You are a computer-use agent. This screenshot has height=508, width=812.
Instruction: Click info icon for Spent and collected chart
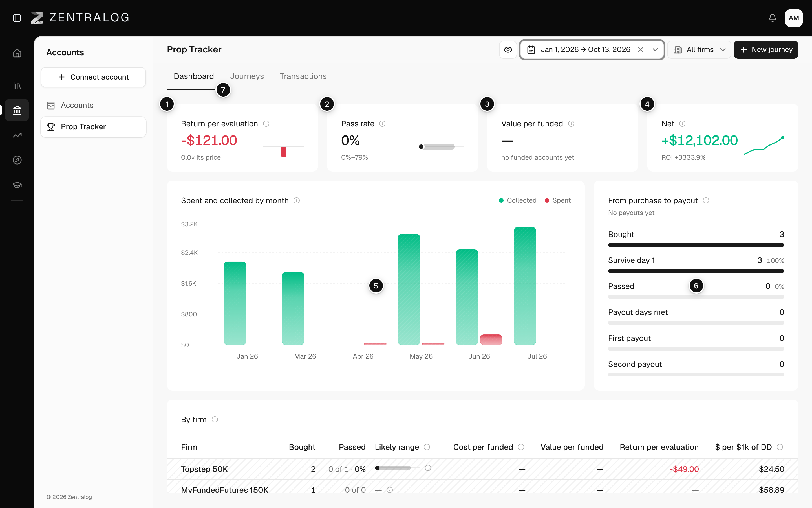(297, 201)
